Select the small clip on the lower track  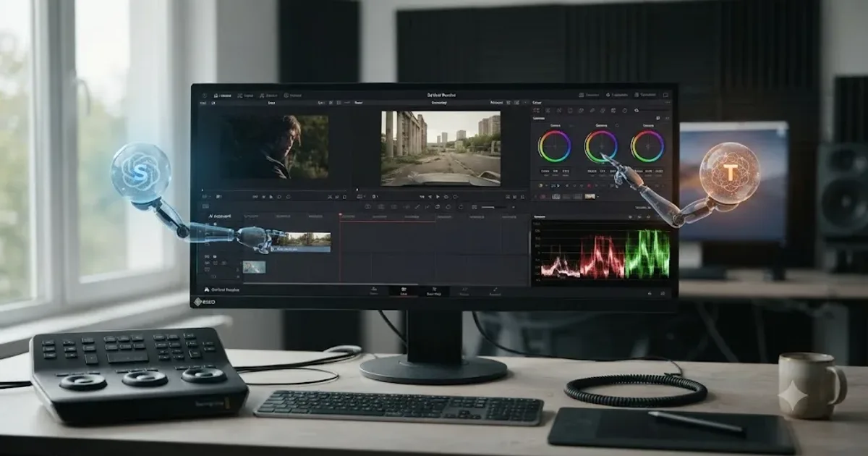pos(255,267)
